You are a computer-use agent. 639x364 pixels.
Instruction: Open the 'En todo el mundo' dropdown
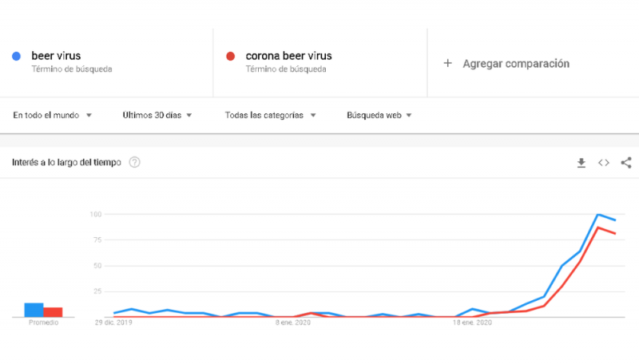[x=53, y=115]
